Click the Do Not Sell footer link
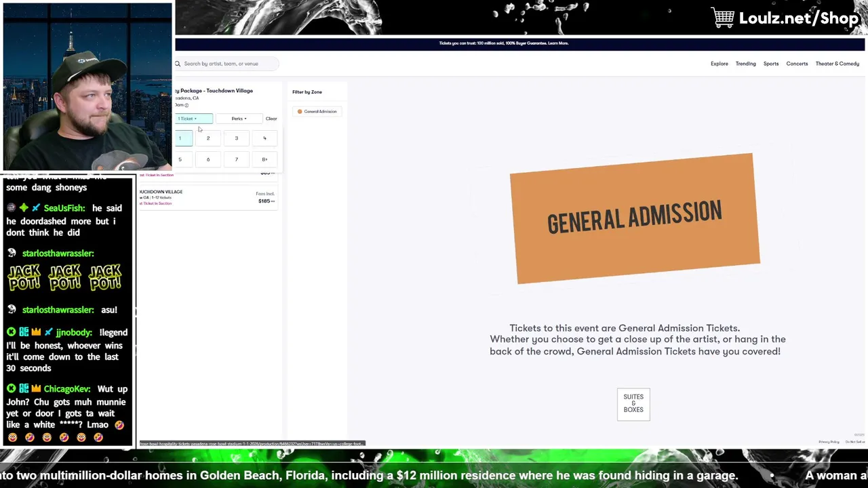868x488 pixels. (x=854, y=442)
